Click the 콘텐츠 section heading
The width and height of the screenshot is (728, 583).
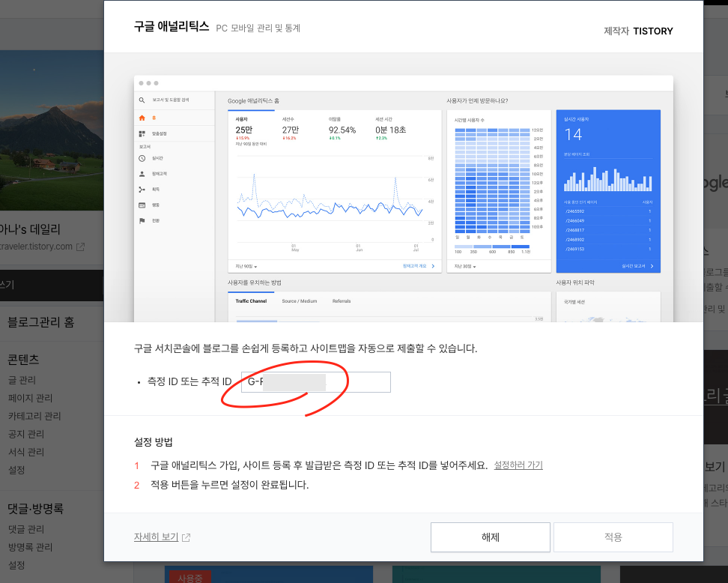23,359
